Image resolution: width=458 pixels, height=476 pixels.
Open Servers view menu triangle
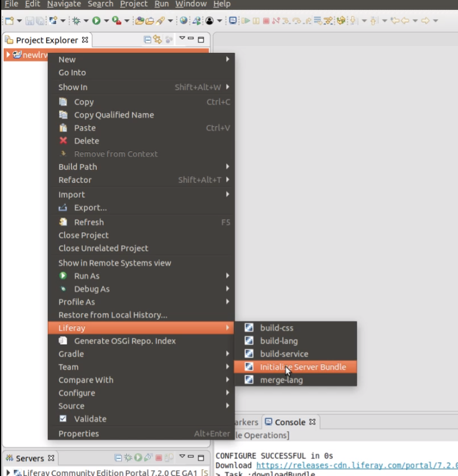click(x=182, y=456)
